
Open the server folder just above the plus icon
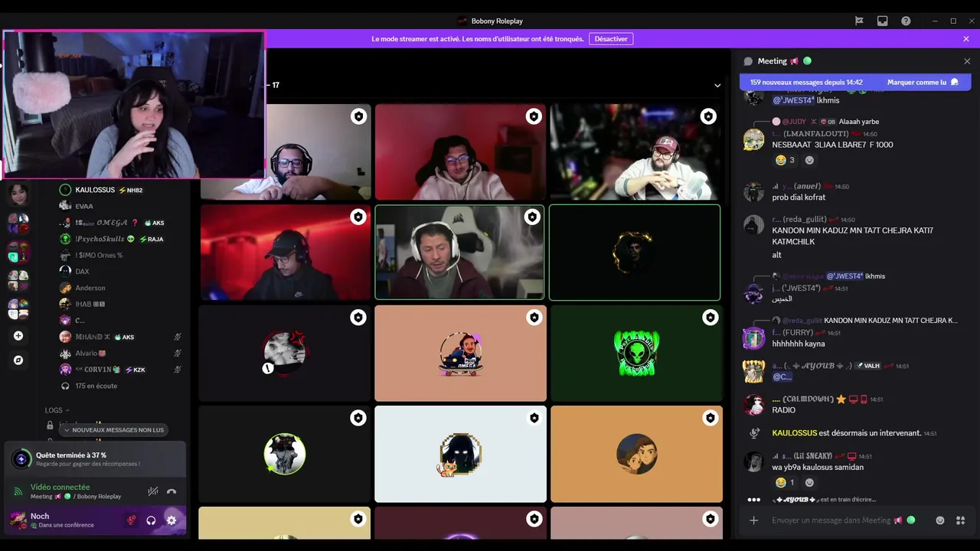(x=18, y=309)
